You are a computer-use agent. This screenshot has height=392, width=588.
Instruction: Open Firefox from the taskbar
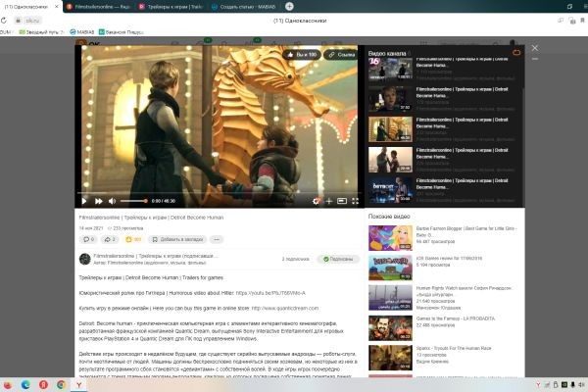point(8,384)
